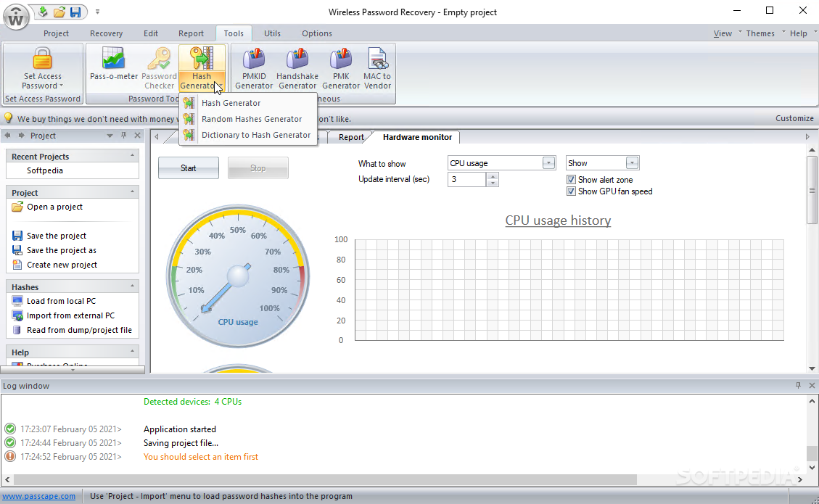Open the quick access toolbar customize arrow
Screen dimensions: 819x504
tap(97, 12)
